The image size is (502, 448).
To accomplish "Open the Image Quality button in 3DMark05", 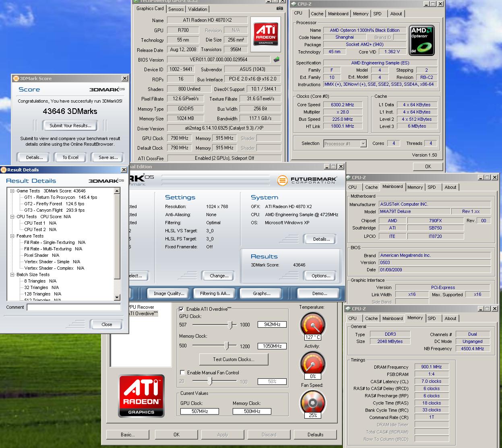I will tap(169, 293).
